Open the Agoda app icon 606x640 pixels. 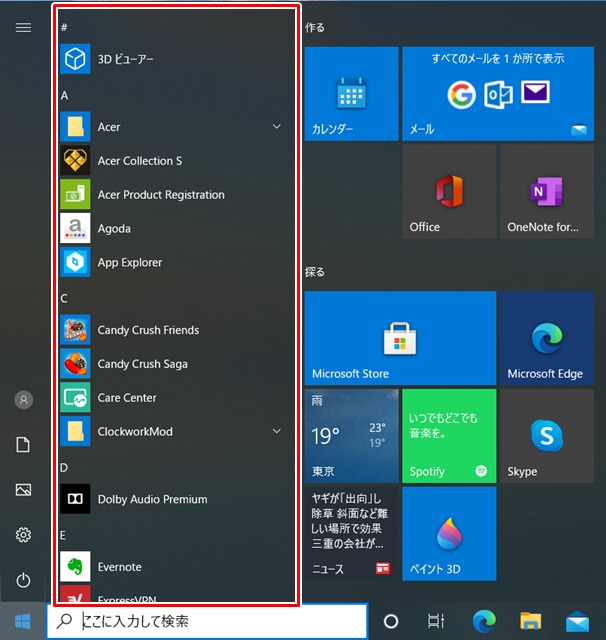tap(75, 228)
